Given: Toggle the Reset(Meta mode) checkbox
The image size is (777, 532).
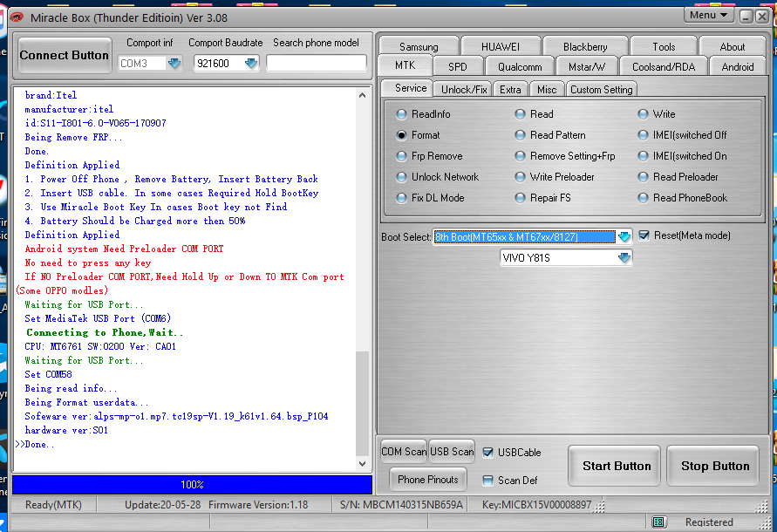Looking at the screenshot, I should (644, 235).
